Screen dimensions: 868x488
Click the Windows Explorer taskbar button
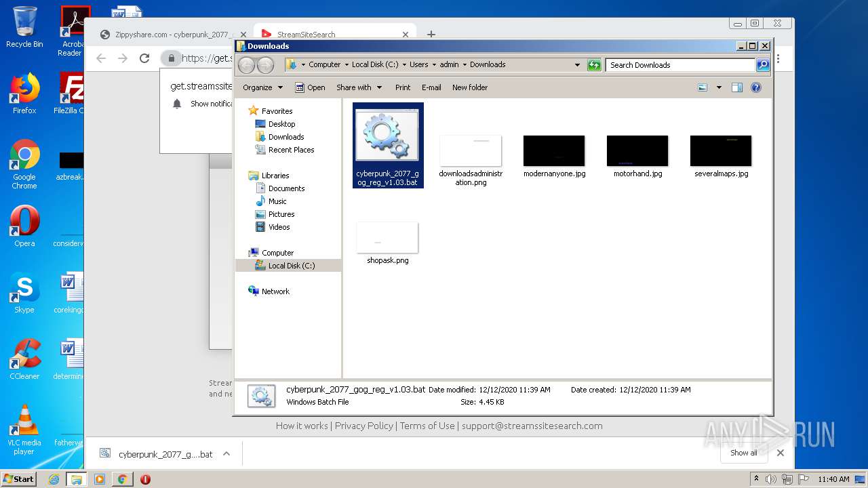pyautogui.click(x=77, y=479)
